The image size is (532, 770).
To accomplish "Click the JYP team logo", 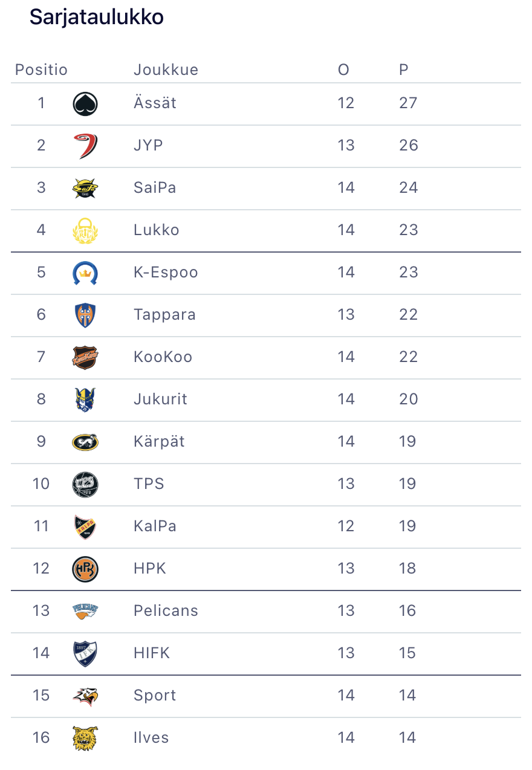I will point(85,146).
